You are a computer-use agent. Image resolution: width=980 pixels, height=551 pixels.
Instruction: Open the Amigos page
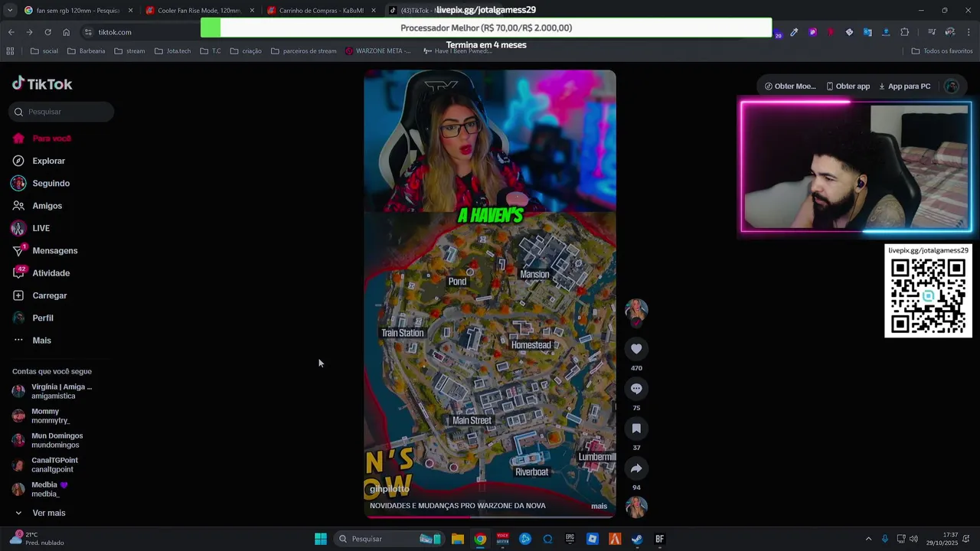[x=38, y=206]
